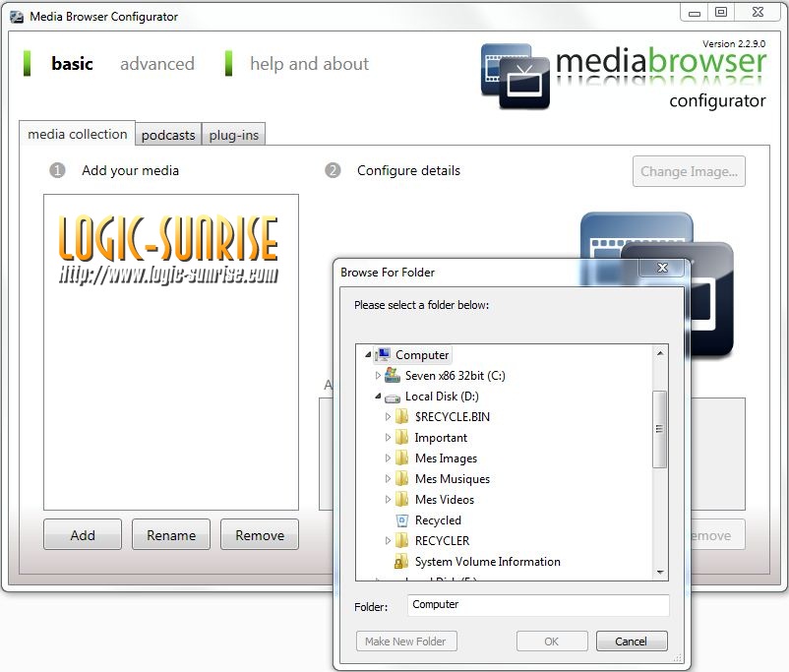Click the Add media button
789x672 pixels.
click(x=83, y=534)
